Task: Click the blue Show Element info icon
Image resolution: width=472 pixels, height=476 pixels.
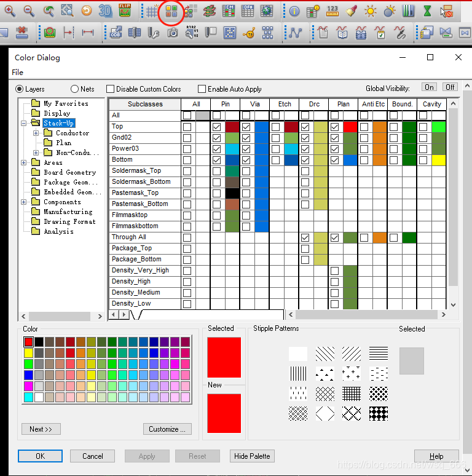Action: pyautogui.click(x=294, y=12)
